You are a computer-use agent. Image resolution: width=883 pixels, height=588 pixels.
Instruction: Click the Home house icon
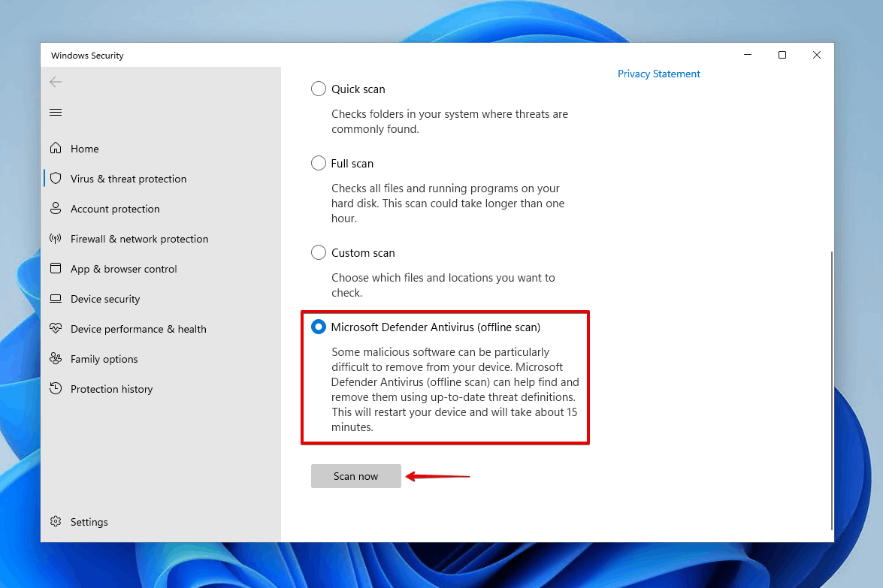coord(55,148)
